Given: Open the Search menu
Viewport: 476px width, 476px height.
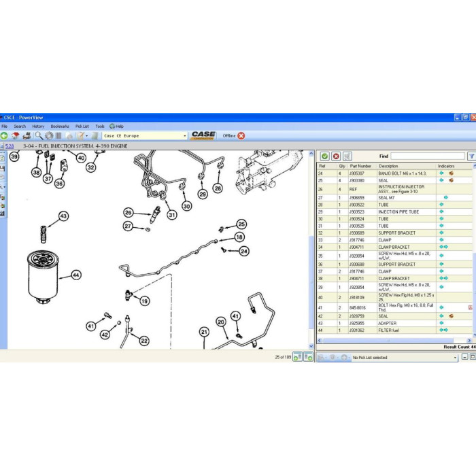Looking at the screenshot, I should [20, 126].
